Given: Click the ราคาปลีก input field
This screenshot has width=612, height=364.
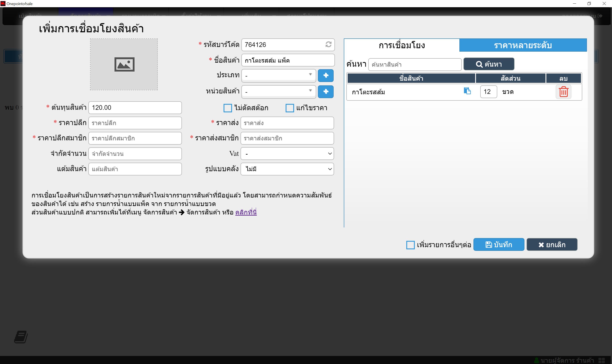Looking at the screenshot, I should (135, 123).
